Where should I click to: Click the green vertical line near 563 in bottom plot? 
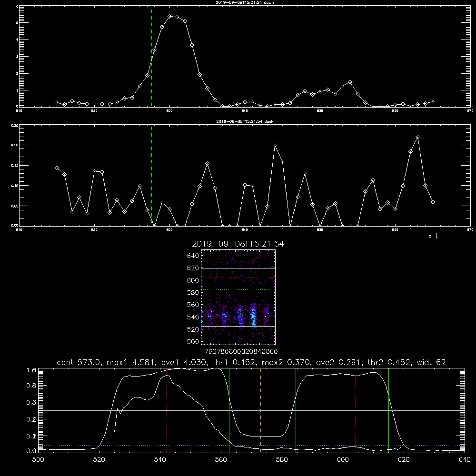[x=229, y=410]
